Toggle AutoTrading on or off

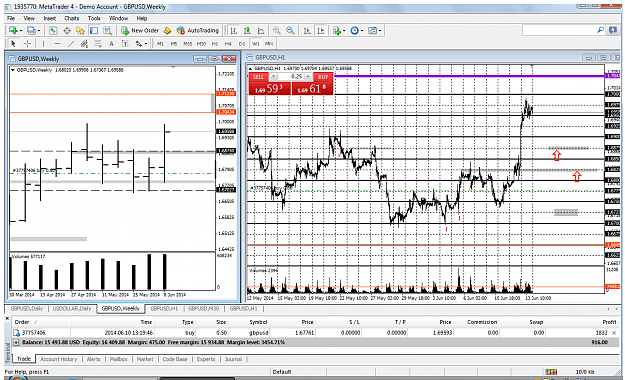click(198, 31)
